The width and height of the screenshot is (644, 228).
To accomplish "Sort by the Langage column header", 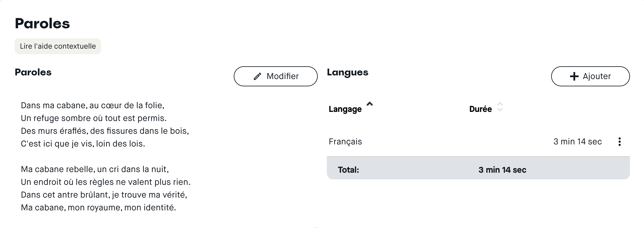I will tap(345, 109).
